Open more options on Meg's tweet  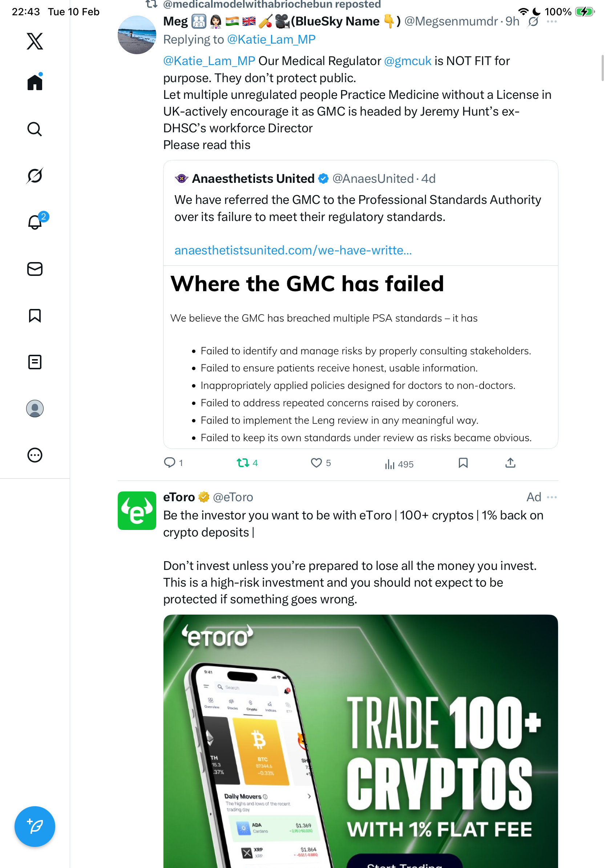coord(552,21)
